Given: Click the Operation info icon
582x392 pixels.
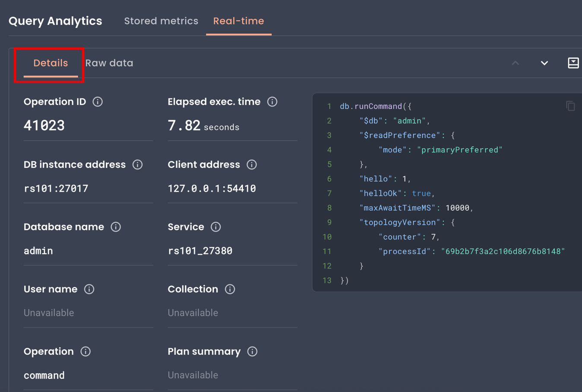Looking at the screenshot, I should pyautogui.click(x=85, y=351).
